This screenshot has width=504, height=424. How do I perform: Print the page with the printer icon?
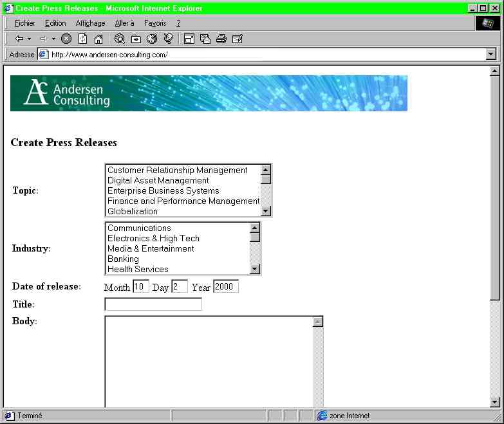pyautogui.click(x=221, y=39)
